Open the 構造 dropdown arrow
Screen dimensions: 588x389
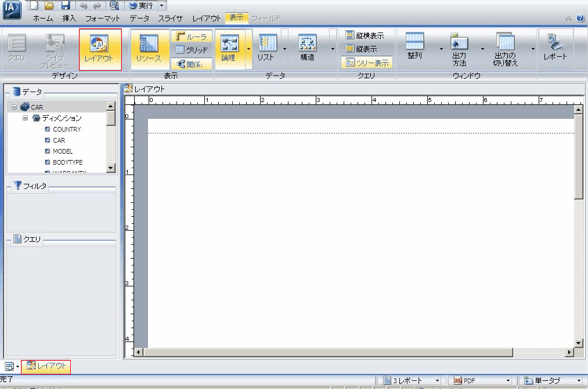(x=333, y=49)
